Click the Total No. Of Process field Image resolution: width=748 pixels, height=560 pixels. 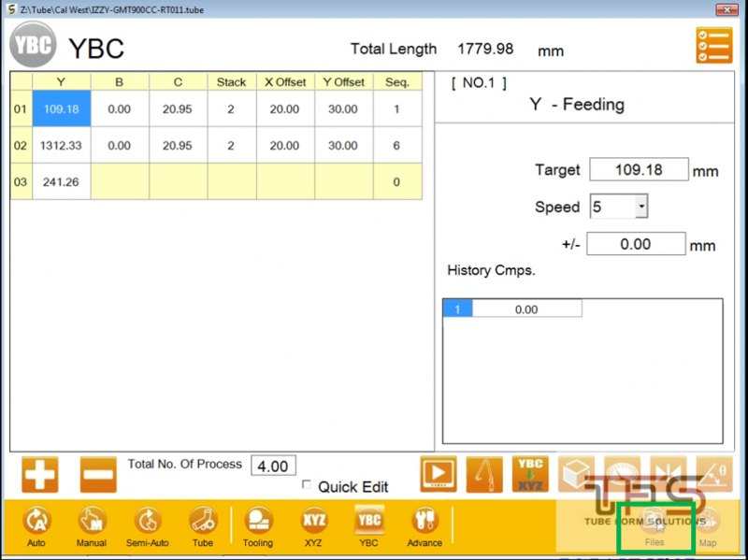coord(273,466)
